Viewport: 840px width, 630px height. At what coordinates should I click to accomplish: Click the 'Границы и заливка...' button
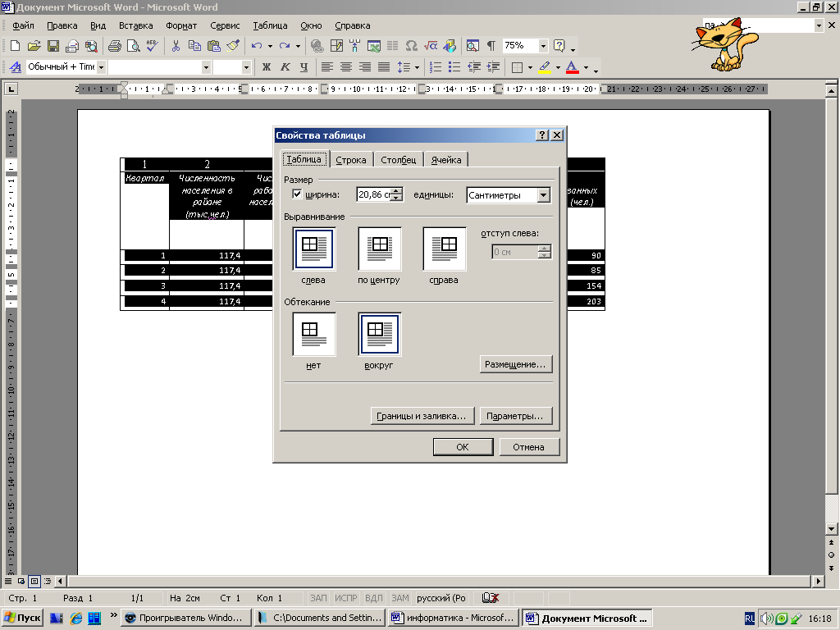pos(422,416)
